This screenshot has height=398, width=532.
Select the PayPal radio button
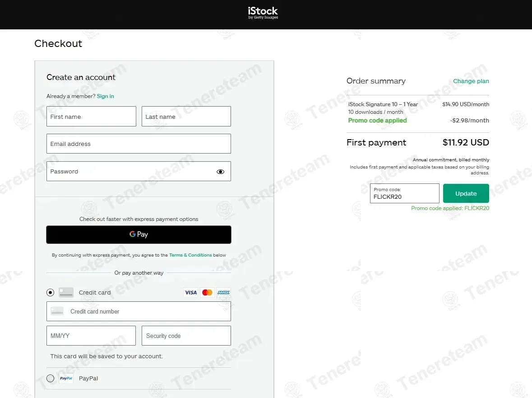50,378
